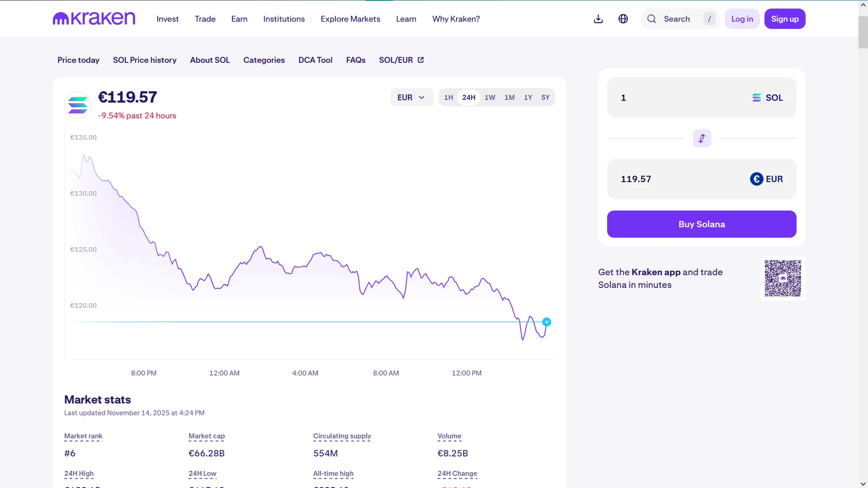Viewport: 868px width, 488px height.
Task: Select the 1Y timeframe
Action: coord(527,97)
